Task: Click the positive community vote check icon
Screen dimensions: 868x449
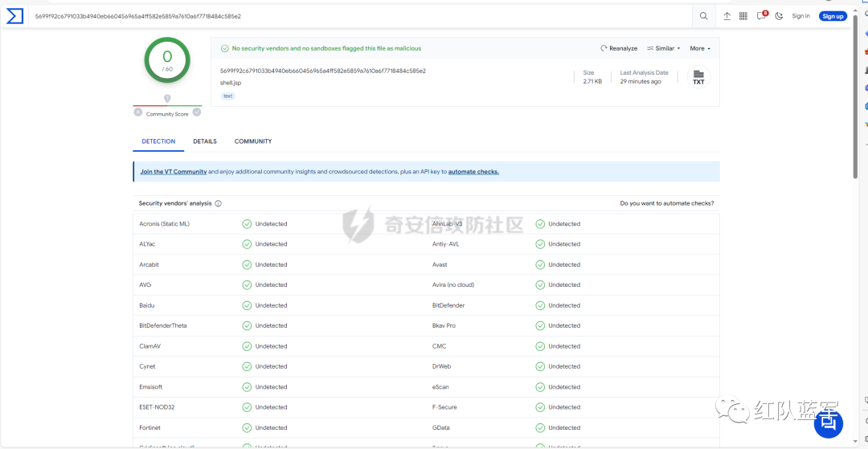Action: (197, 112)
